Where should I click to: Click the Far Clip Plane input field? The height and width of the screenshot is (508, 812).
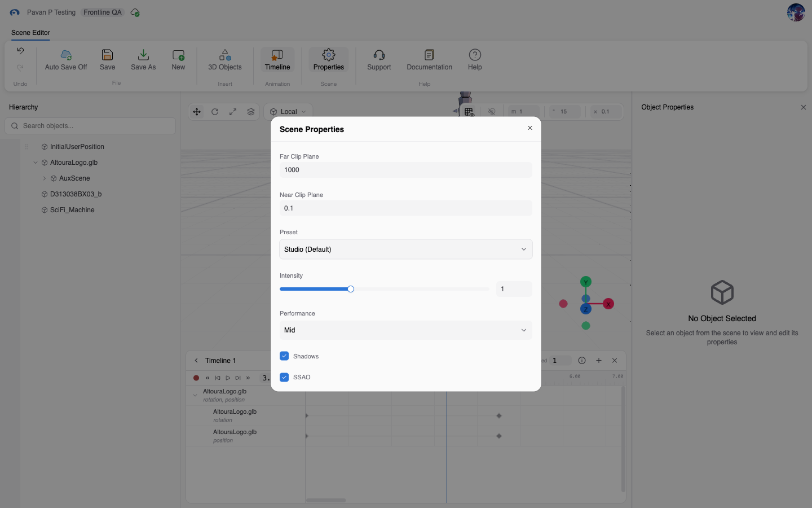tap(406, 170)
